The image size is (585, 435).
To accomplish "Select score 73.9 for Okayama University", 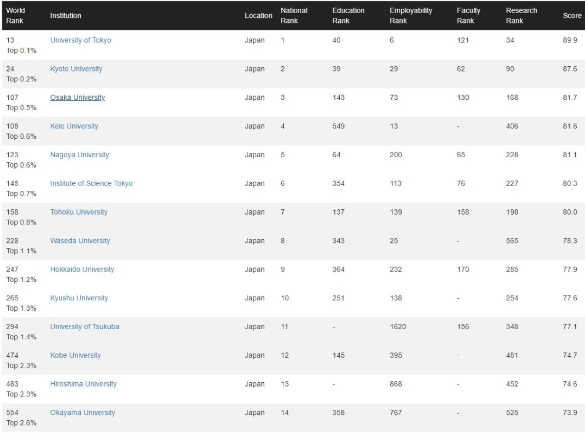I will (x=570, y=413).
